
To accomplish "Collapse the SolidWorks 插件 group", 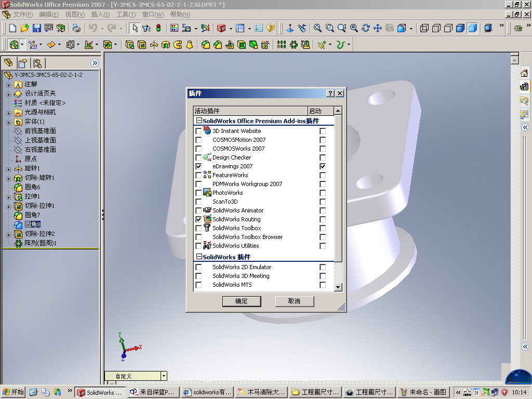I will 199,257.
